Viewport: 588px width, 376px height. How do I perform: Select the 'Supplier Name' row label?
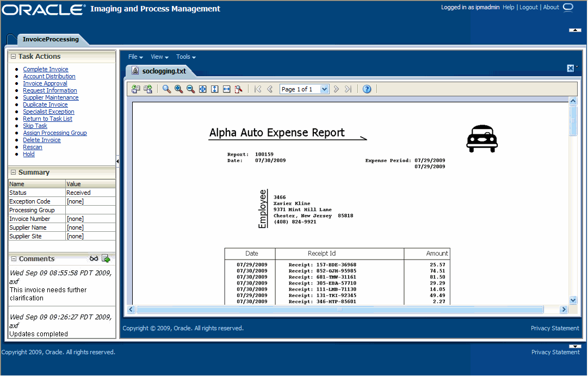[28, 227]
